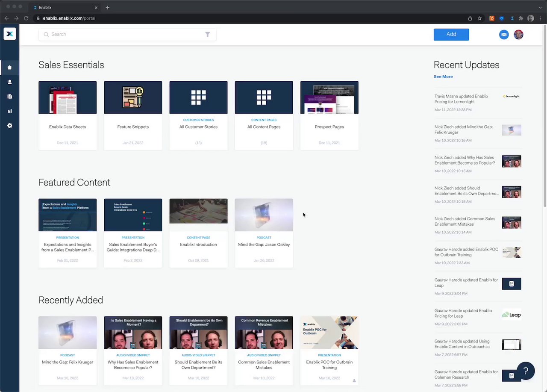
Task: Open the Enablix Data Sheets card
Action: tap(68, 115)
